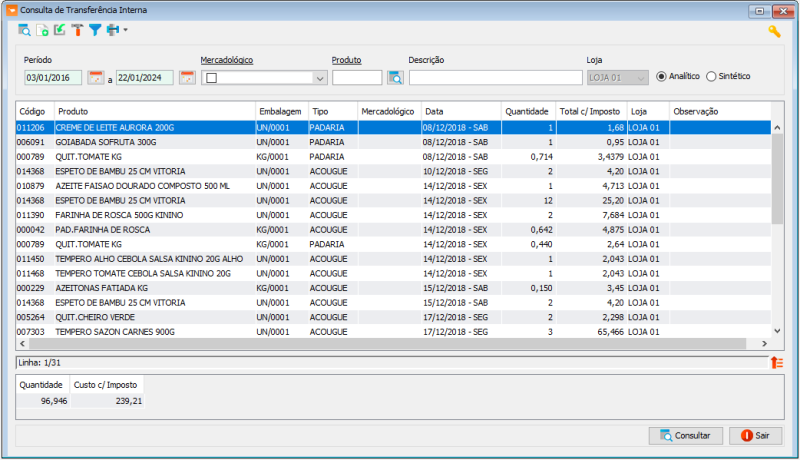
Task: Open the calendar for start date 03/01/2016
Action: 95,78
